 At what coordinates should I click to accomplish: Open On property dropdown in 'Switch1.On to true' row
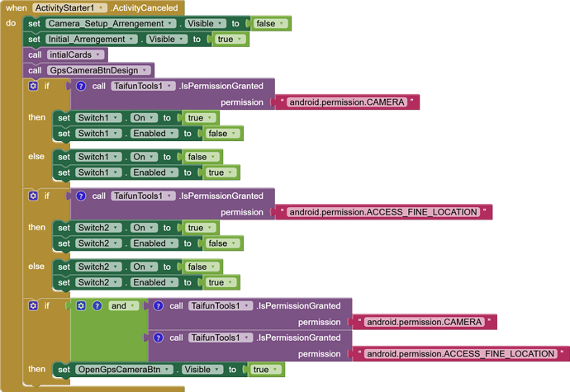[144, 118]
